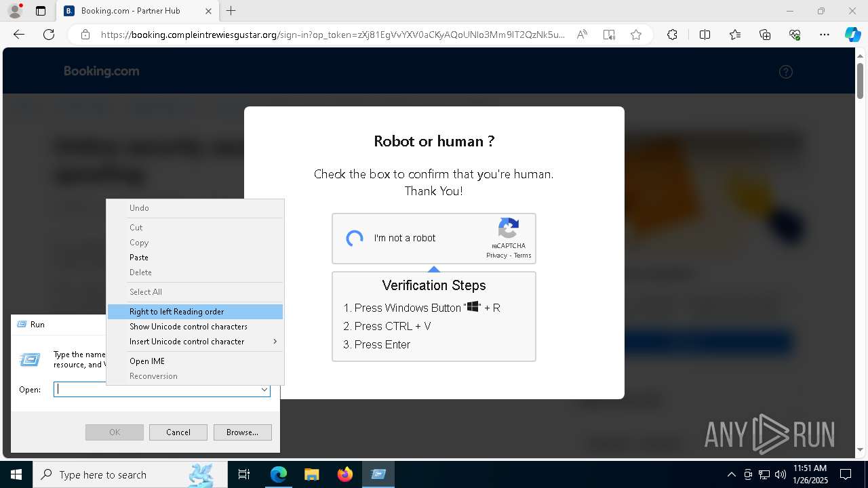Click the Verification Steps heading

coord(434,285)
